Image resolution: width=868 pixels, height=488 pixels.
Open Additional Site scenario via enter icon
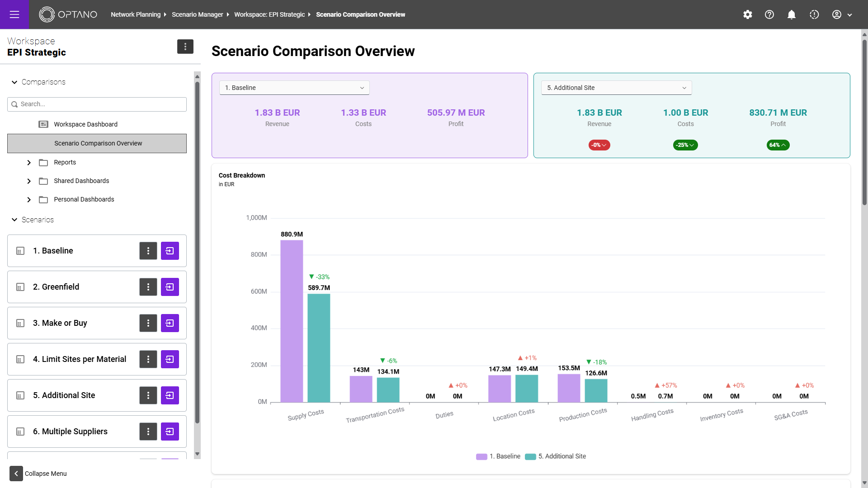pos(170,395)
